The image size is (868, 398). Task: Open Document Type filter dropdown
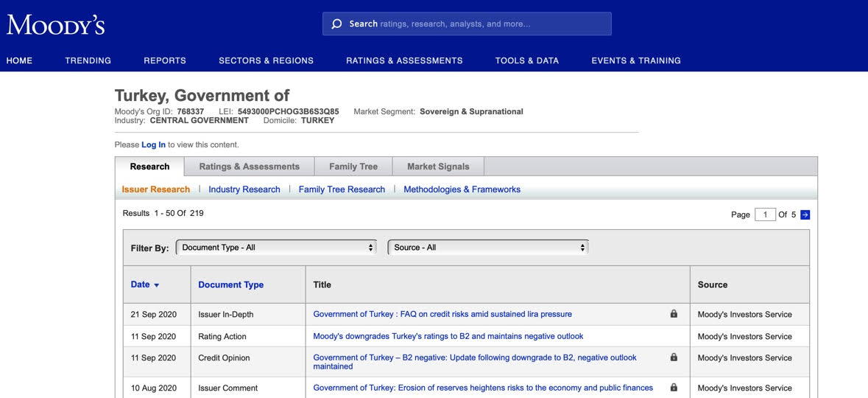(x=276, y=248)
